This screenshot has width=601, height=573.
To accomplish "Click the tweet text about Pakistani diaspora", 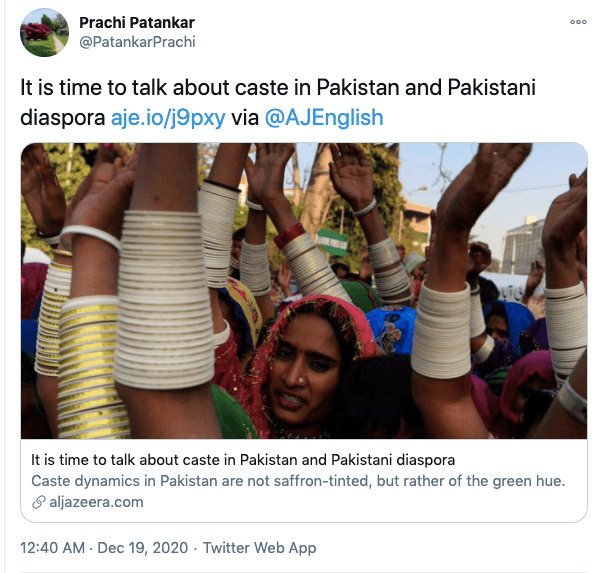I will 278,102.
